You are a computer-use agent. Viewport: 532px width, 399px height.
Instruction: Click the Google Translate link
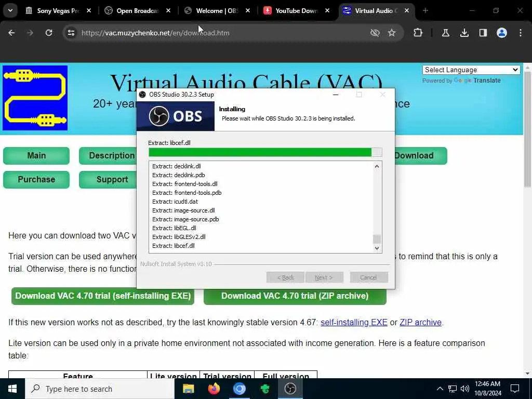(x=477, y=81)
